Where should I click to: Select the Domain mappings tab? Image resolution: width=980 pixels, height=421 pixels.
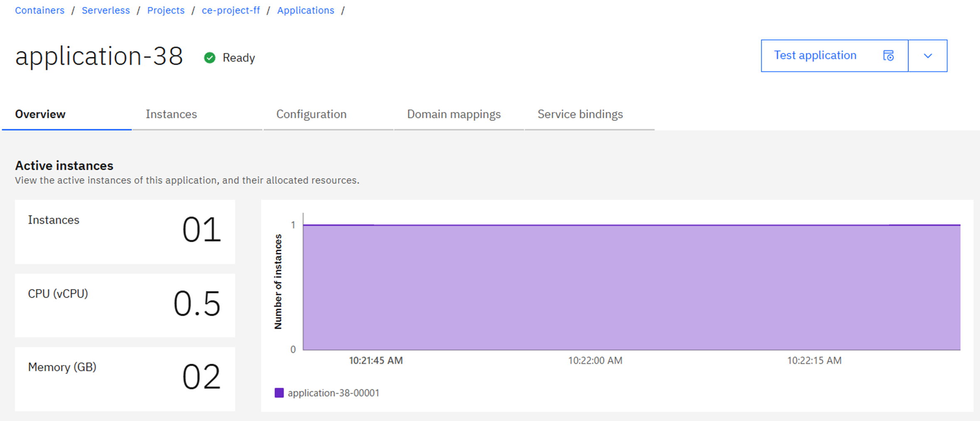pos(454,114)
